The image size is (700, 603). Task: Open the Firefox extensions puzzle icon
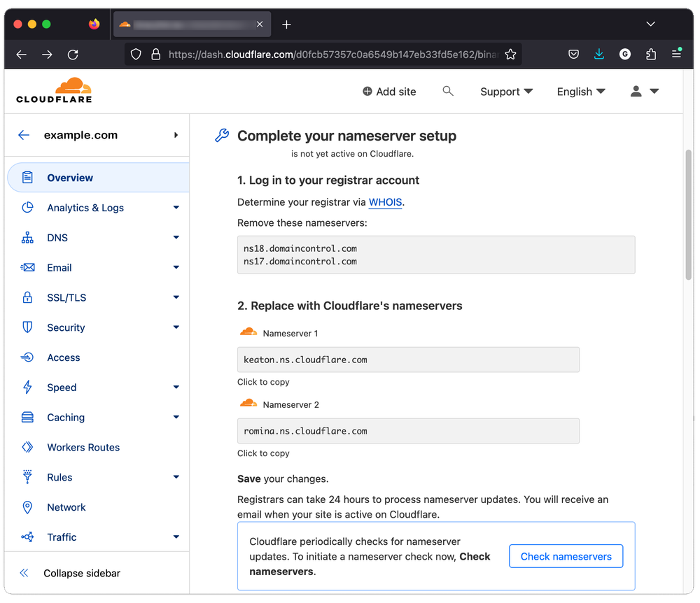tap(651, 54)
